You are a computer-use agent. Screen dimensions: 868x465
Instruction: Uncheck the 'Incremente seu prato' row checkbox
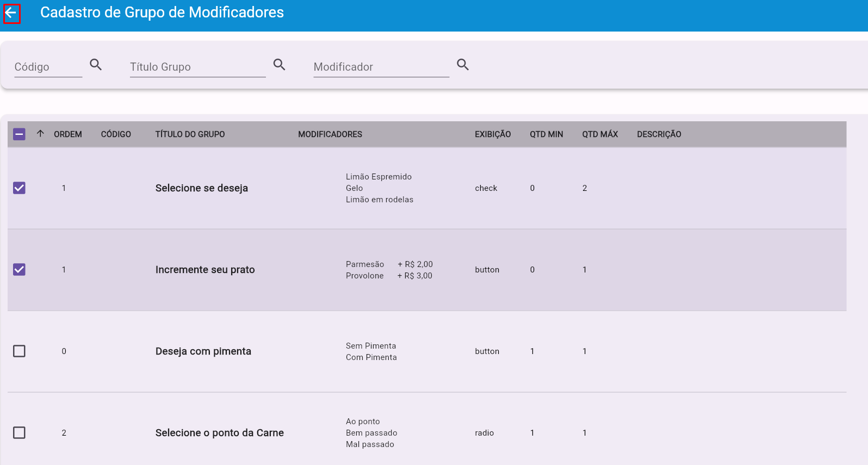click(19, 270)
